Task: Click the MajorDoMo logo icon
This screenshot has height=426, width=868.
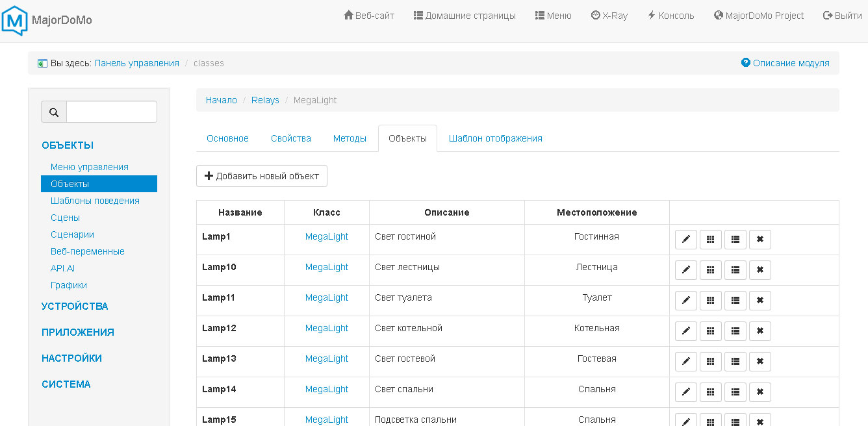Action: click(x=15, y=20)
